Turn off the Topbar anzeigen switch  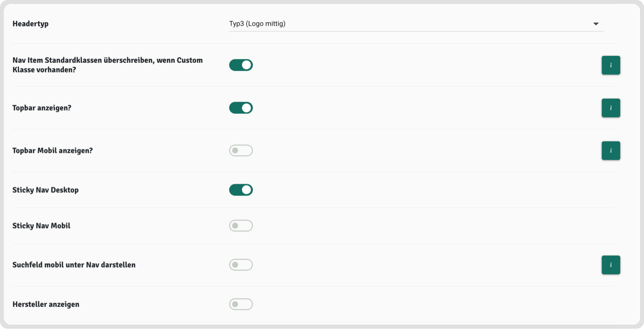coord(241,108)
